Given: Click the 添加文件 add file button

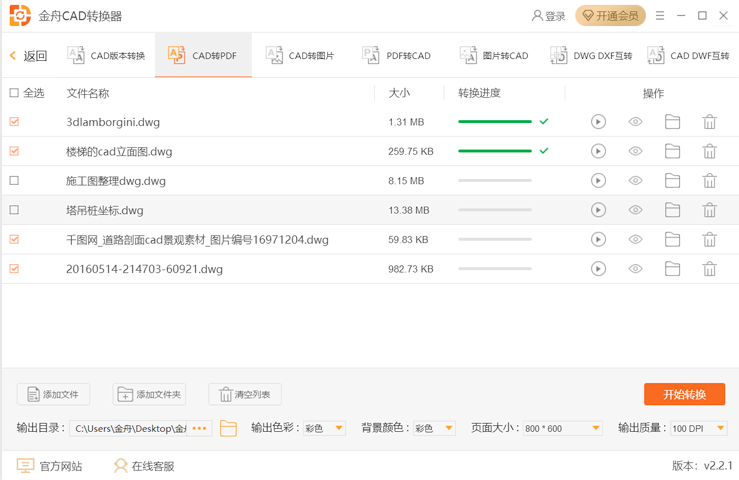Looking at the screenshot, I should coord(53,395).
